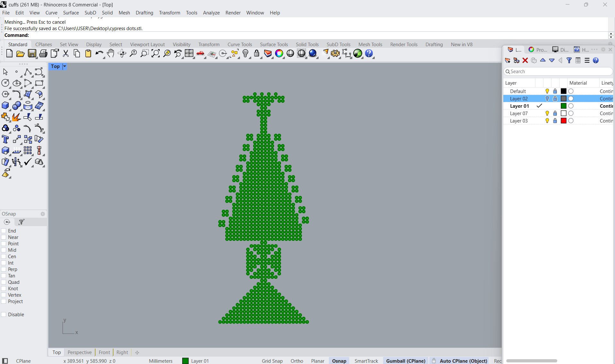Open the Mesh menu
Image resolution: width=615 pixels, height=364 pixels.
[124, 13]
